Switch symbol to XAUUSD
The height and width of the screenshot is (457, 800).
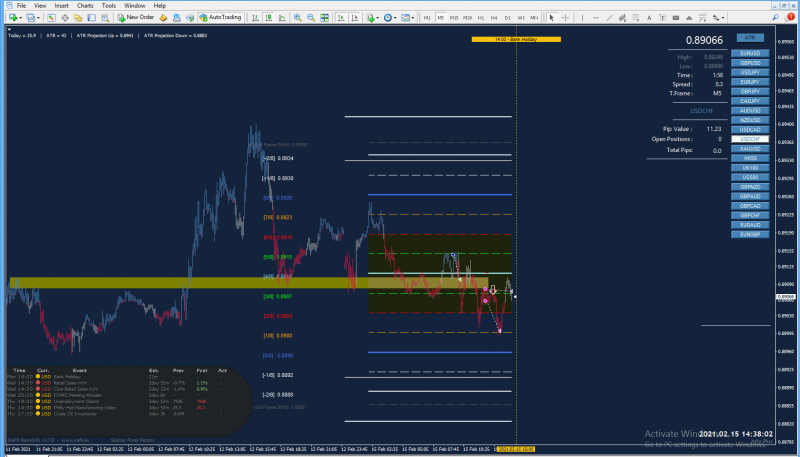[x=750, y=148]
